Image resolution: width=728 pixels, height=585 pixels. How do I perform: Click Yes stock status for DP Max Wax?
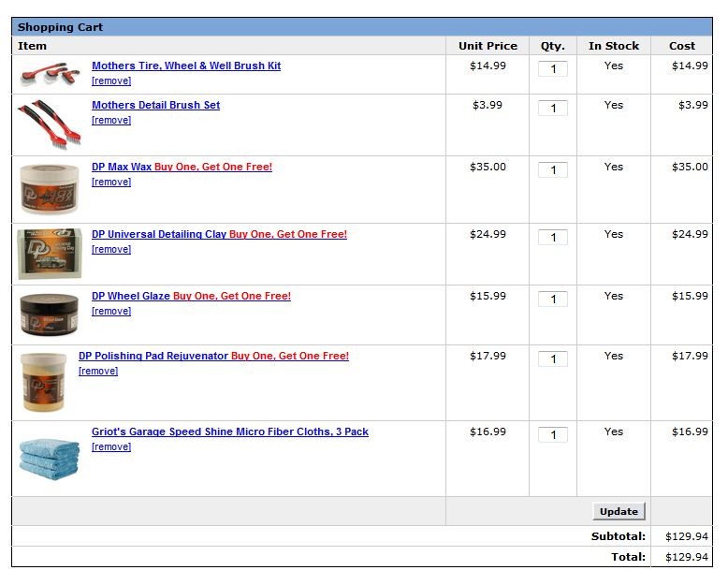pyautogui.click(x=614, y=168)
